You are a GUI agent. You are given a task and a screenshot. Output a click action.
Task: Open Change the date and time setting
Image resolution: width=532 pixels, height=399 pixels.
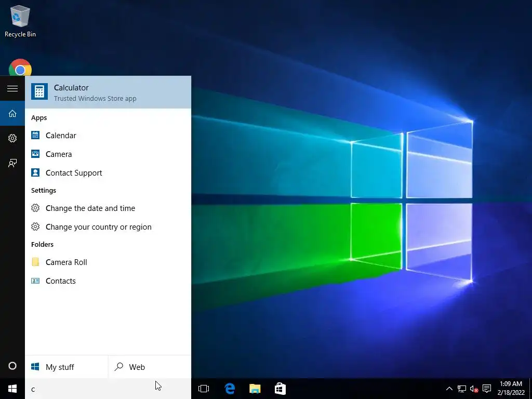[x=108, y=208]
